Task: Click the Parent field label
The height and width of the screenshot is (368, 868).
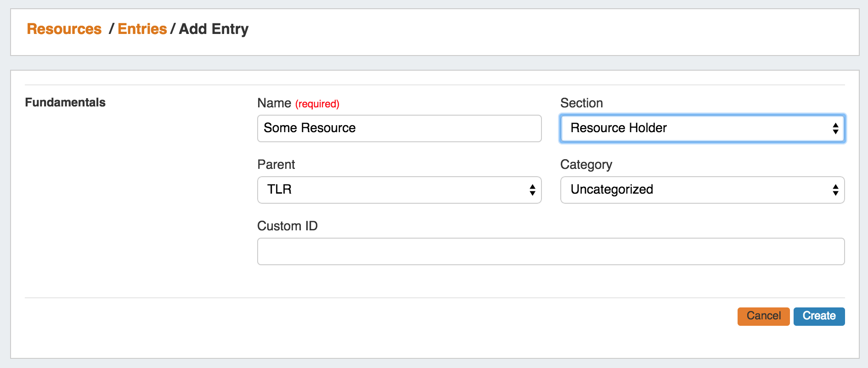Action: pos(276,165)
